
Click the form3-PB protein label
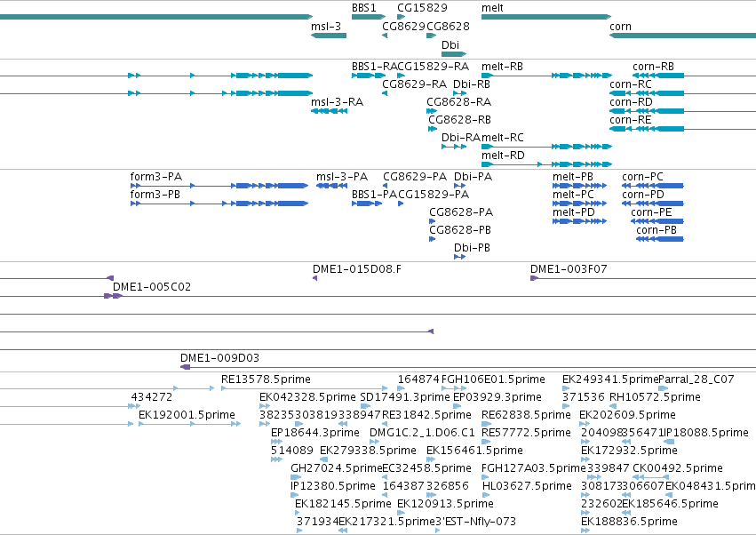(155, 195)
